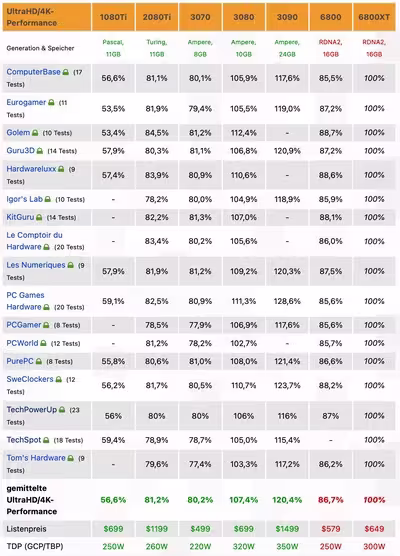400x556 pixels.
Task: Open the KitGuru review link
Action: pyautogui.click(x=20, y=217)
